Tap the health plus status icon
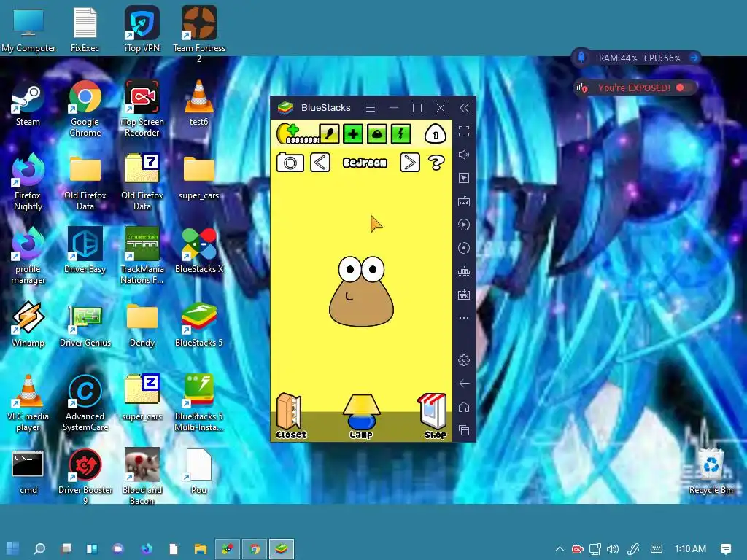Viewport: 747px width, 560px height. click(x=353, y=134)
